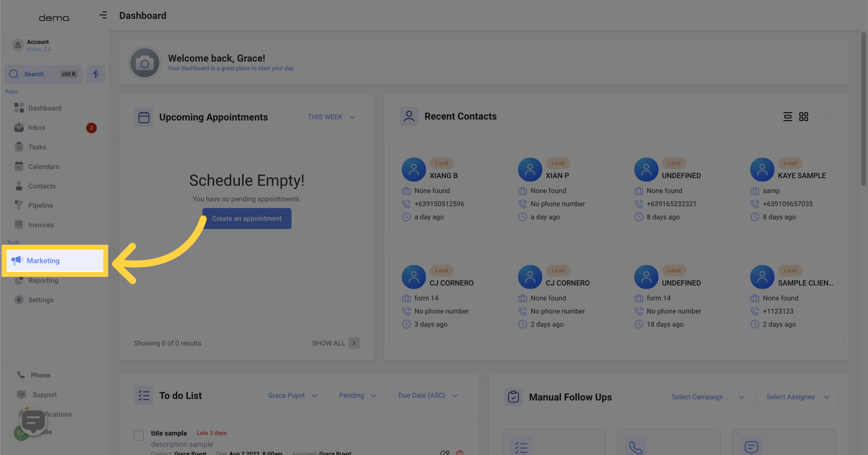868x455 pixels.
Task: Click the demo logo
Action: tap(54, 17)
